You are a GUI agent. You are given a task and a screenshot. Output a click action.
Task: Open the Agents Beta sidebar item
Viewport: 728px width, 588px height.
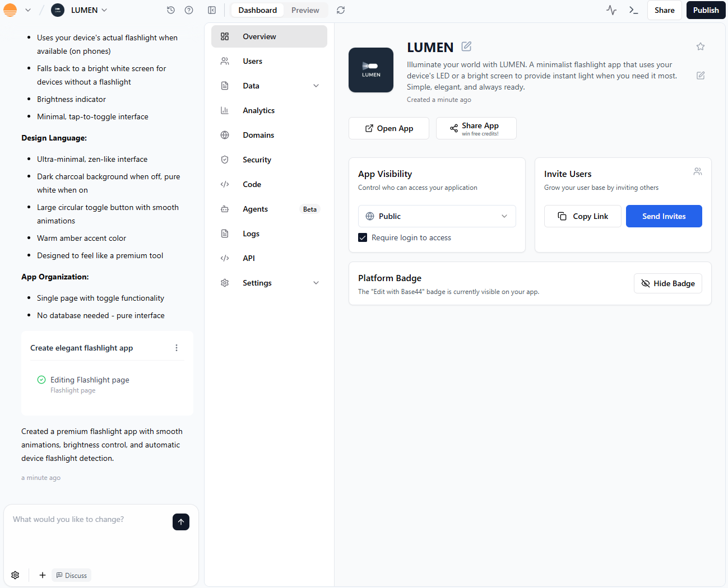click(x=255, y=209)
